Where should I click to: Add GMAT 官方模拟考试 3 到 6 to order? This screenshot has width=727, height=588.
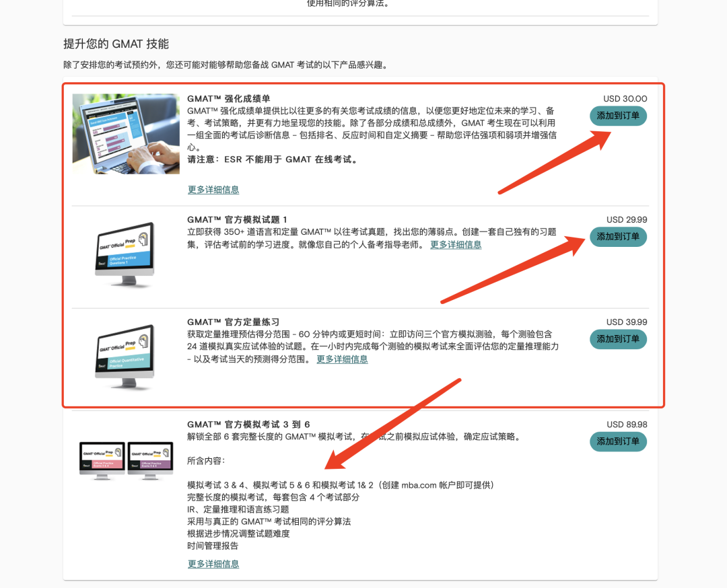[x=618, y=441]
